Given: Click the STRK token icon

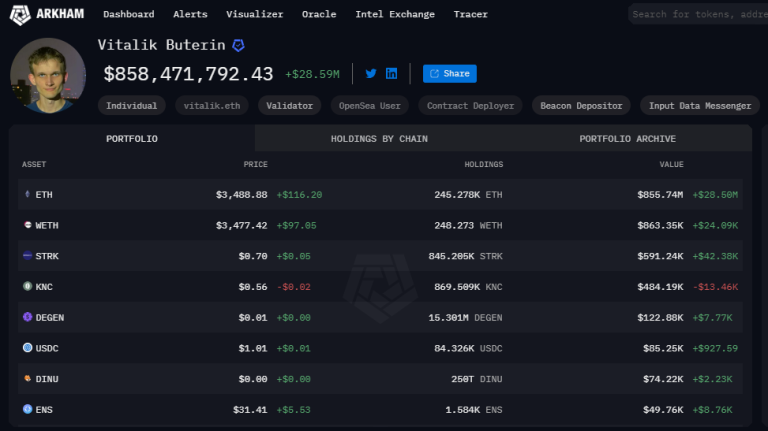Looking at the screenshot, I should (27, 256).
